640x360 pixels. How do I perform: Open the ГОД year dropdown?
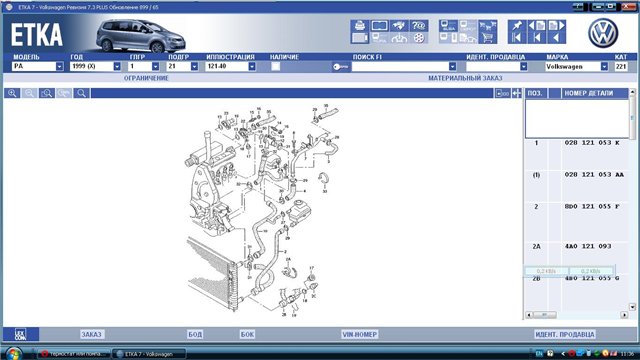pos(117,66)
